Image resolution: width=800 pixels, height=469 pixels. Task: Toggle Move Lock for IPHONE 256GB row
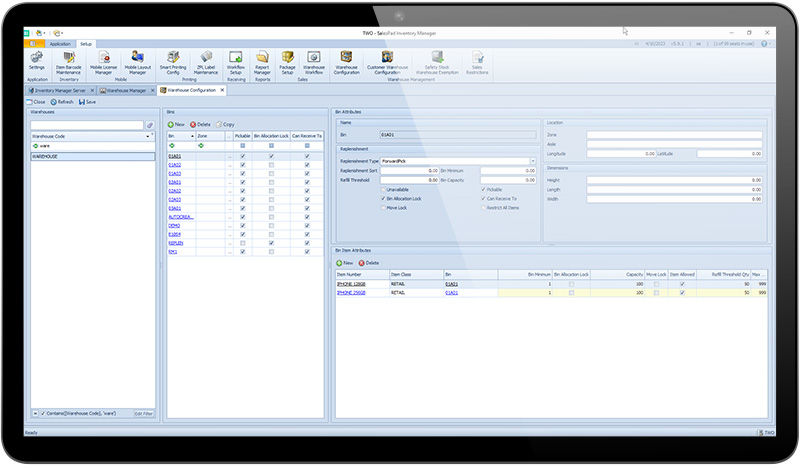point(656,293)
